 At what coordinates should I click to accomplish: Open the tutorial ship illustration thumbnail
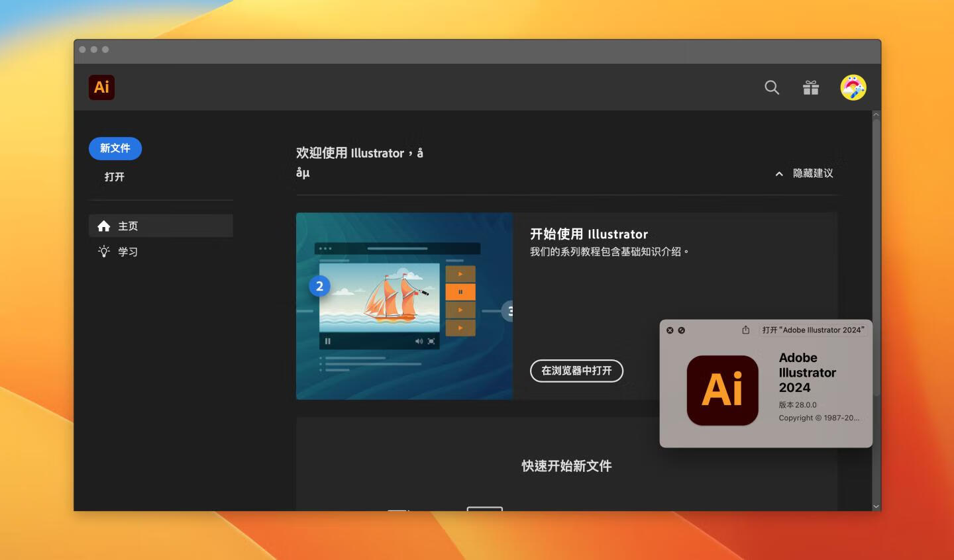point(404,306)
